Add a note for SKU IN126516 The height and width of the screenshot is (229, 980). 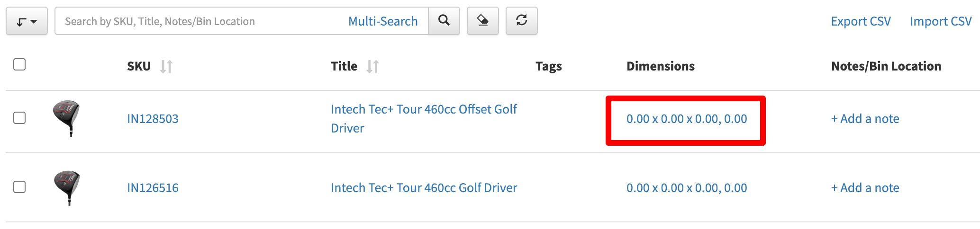865,188
